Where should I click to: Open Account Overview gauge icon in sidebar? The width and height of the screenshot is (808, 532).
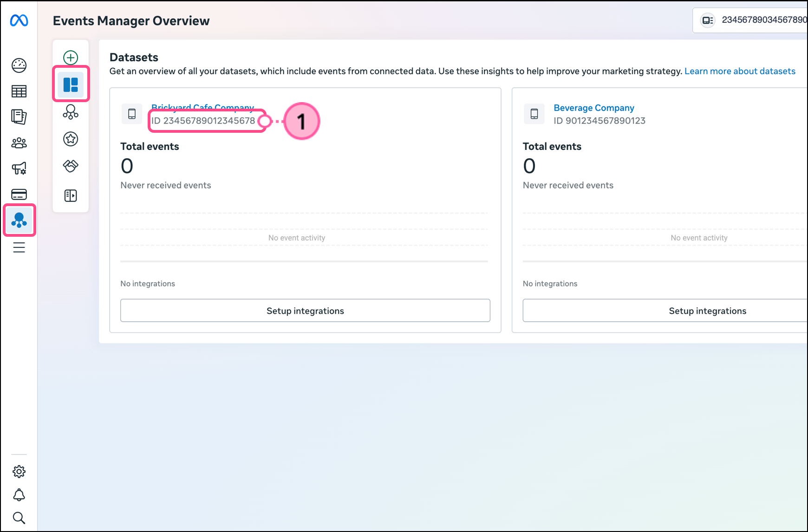click(x=19, y=65)
